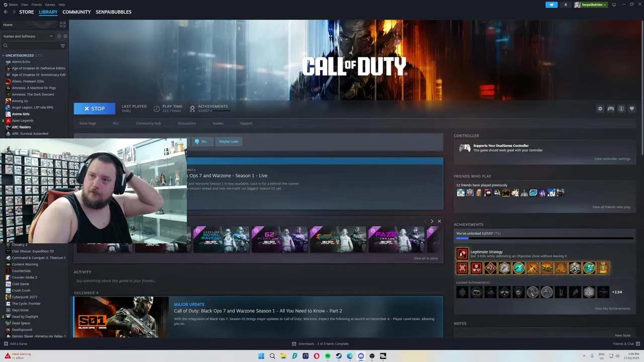The width and height of the screenshot is (644, 362).
Task: Go to the Community tab
Action: coord(76,12)
